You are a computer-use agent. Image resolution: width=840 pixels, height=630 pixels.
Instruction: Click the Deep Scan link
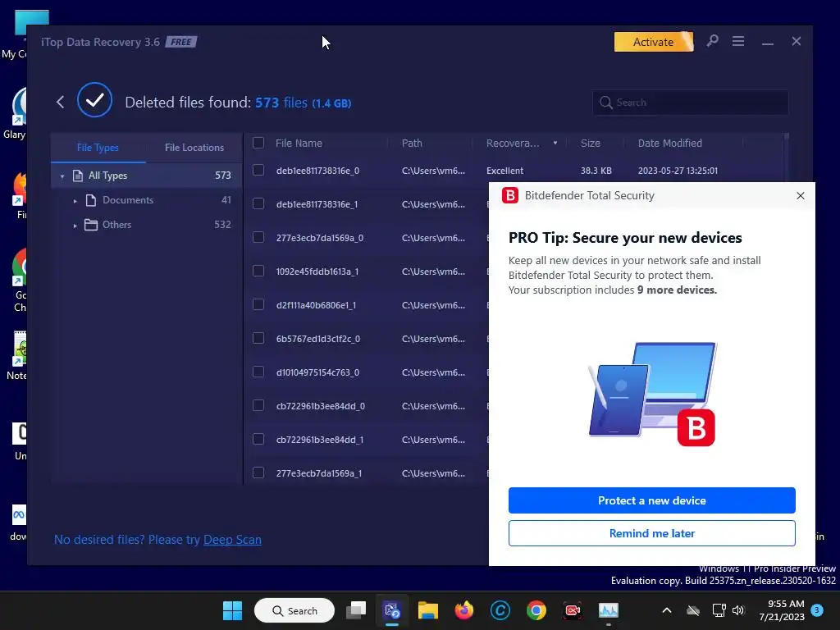tap(232, 540)
